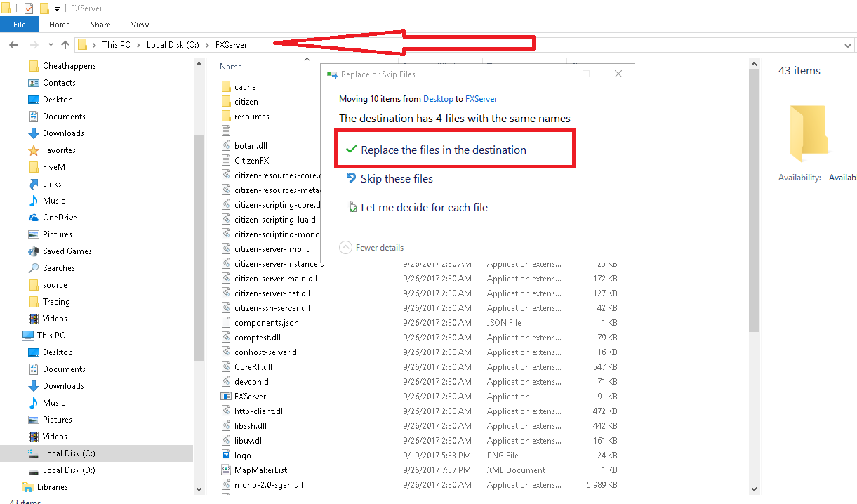Open the Share ribbon tab
Screen dimensions: 857x504
point(100,25)
